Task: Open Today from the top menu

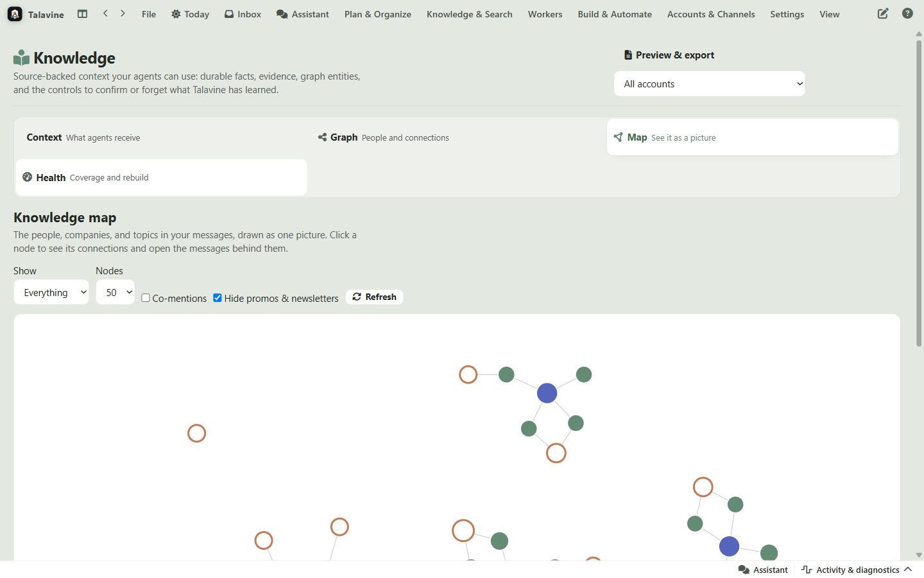Action: click(x=190, y=14)
